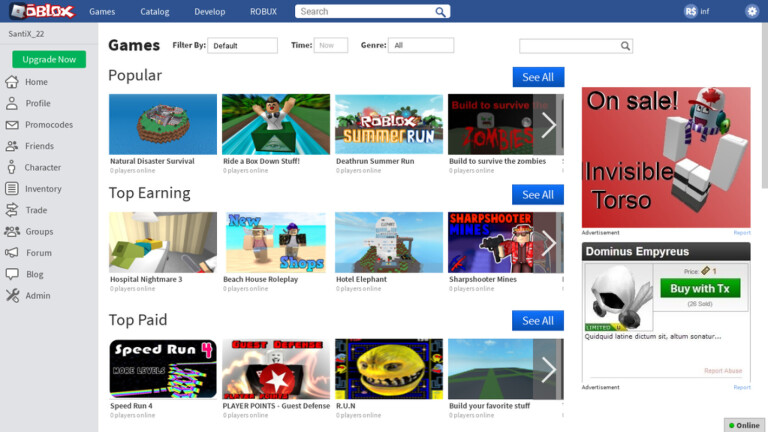Click the R$ Robux balance icon
Image resolution: width=768 pixels, height=432 pixels.
(691, 11)
